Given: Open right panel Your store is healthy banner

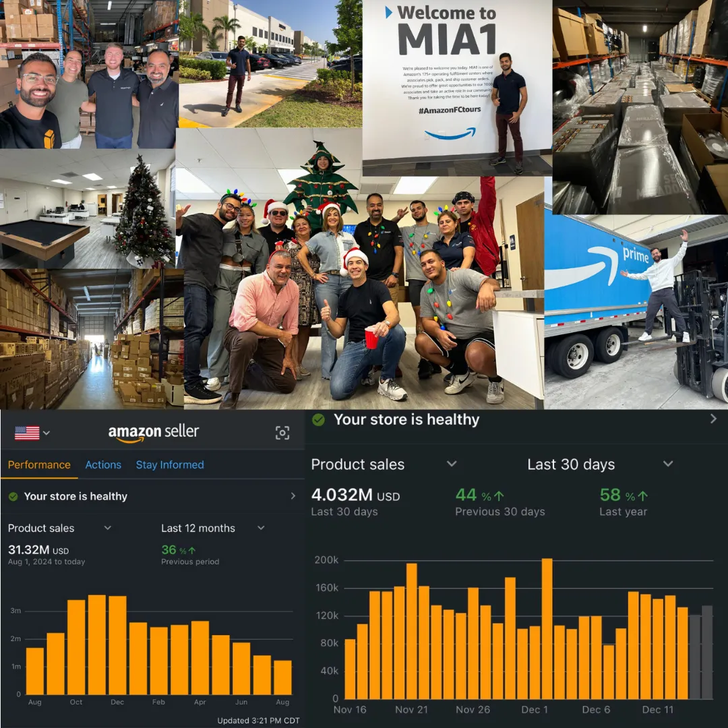Looking at the screenshot, I should [516, 420].
